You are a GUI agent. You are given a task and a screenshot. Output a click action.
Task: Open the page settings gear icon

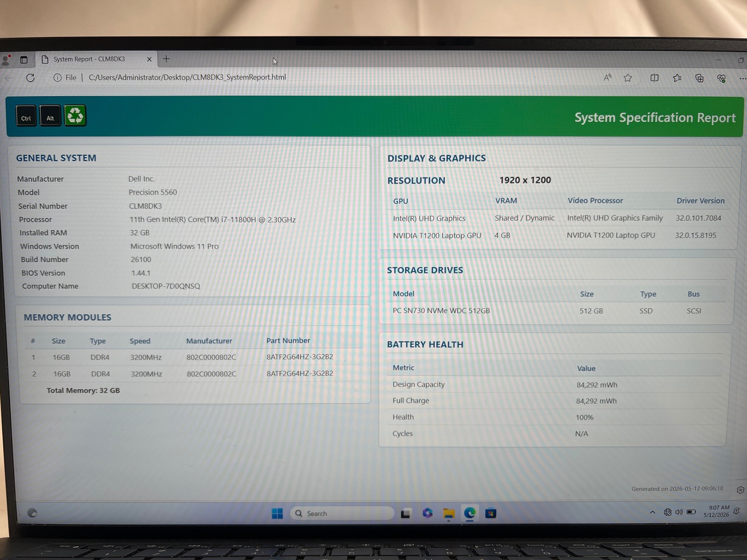click(740, 490)
